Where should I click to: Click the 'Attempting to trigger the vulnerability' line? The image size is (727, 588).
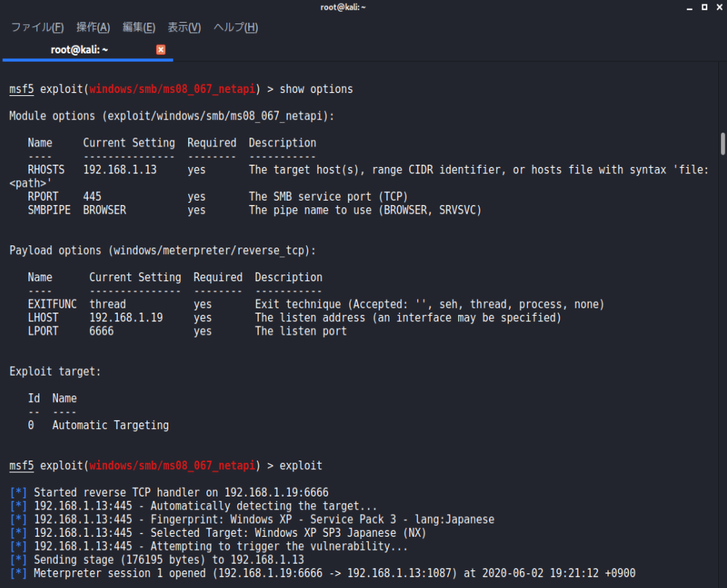(209, 546)
